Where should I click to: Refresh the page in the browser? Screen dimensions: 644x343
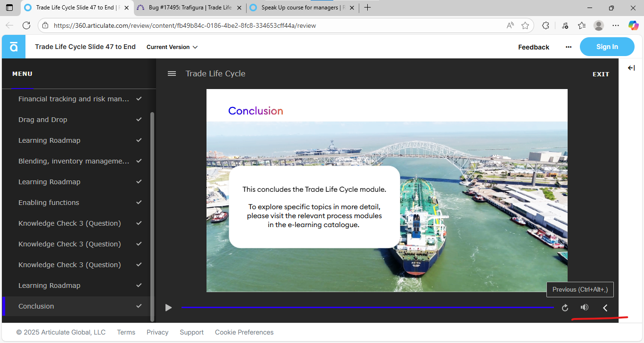[x=26, y=25]
